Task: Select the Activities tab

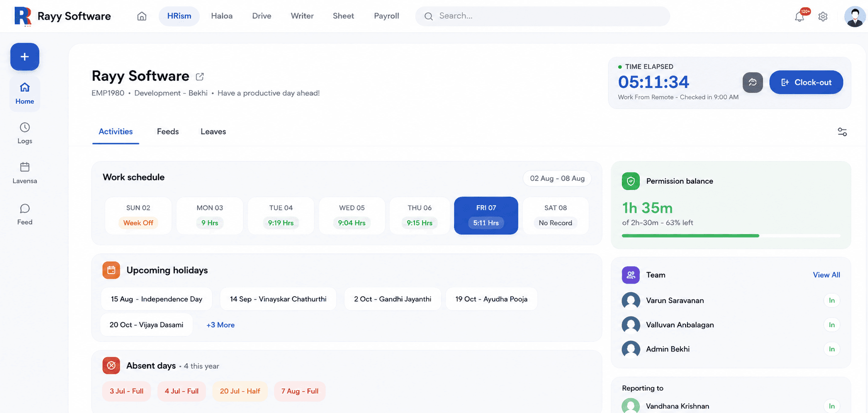Action: tap(116, 132)
